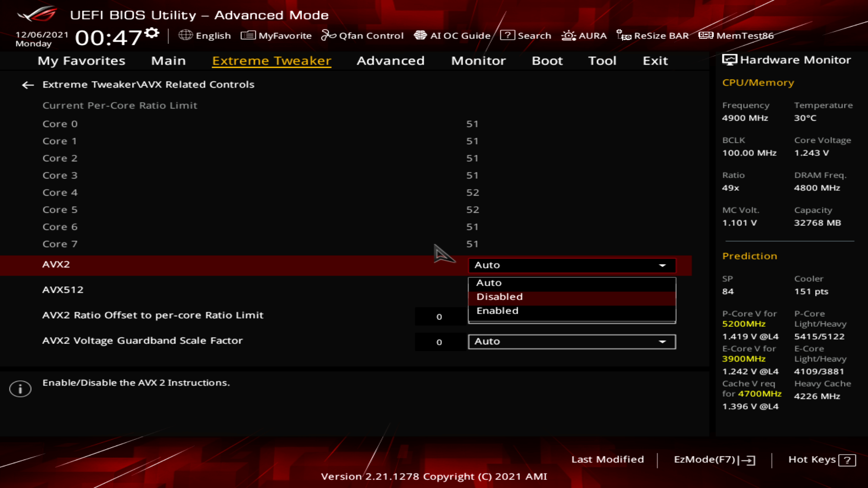This screenshot has width=868, height=488.
Task: Collapse the AVX2 dropdown via its arrow
Action: tap(662, 265)
